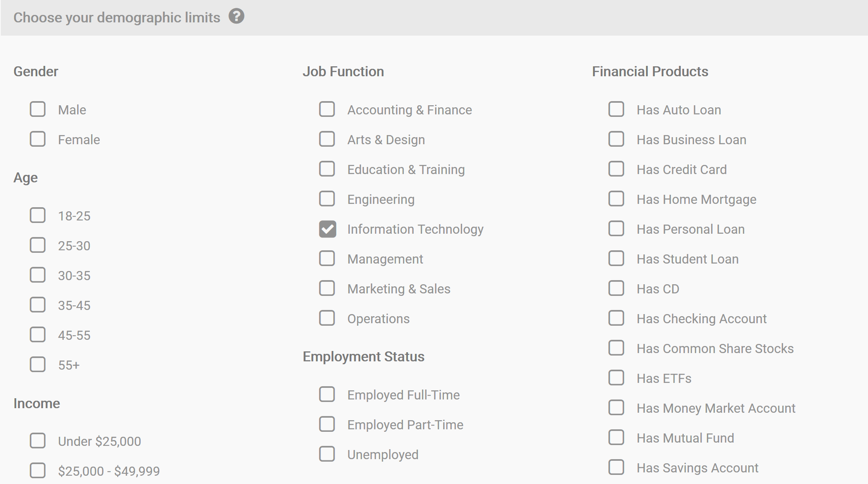Select Employed Full-Time status
The width and height of the screenshot is (868, 484).
(x=327, y=394)
